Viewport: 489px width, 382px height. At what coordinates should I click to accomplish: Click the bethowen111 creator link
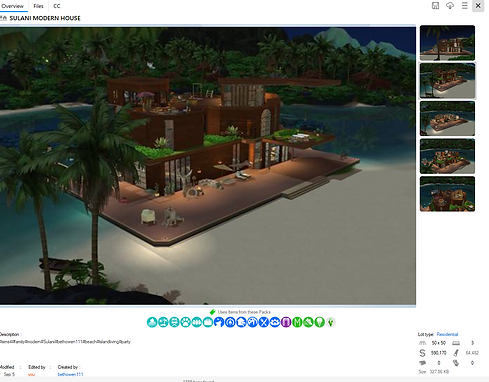pos(70,374)
